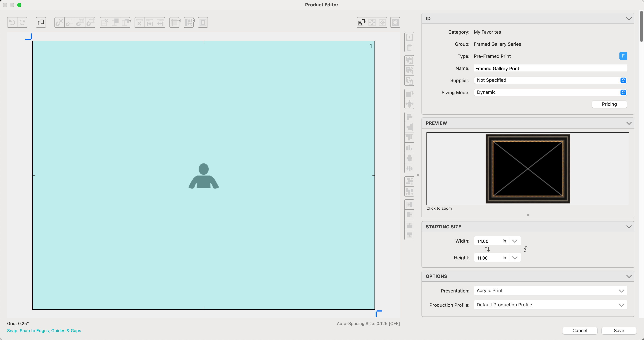
Task: Toggle the width/height aspect link icon
Action: point(526,249)
